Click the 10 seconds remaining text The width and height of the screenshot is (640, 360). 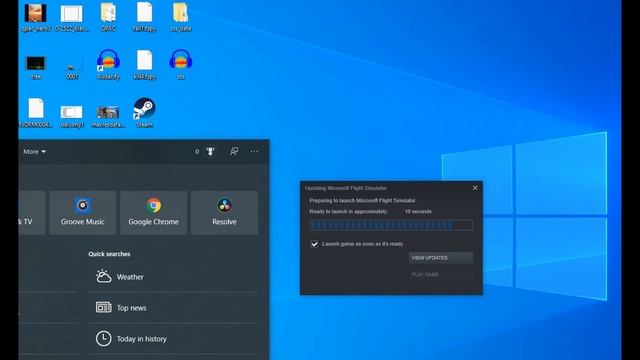pyautogui.click(x=418, y=211)
